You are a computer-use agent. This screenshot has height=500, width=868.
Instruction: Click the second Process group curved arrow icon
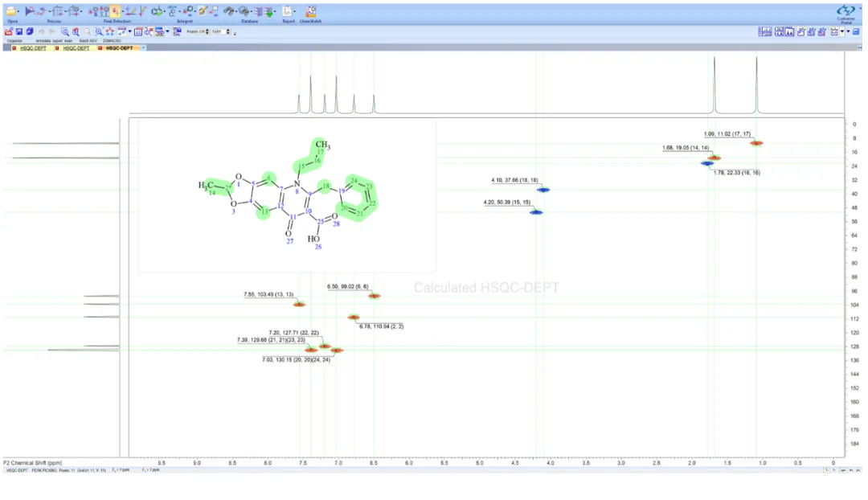pos(43,11)
